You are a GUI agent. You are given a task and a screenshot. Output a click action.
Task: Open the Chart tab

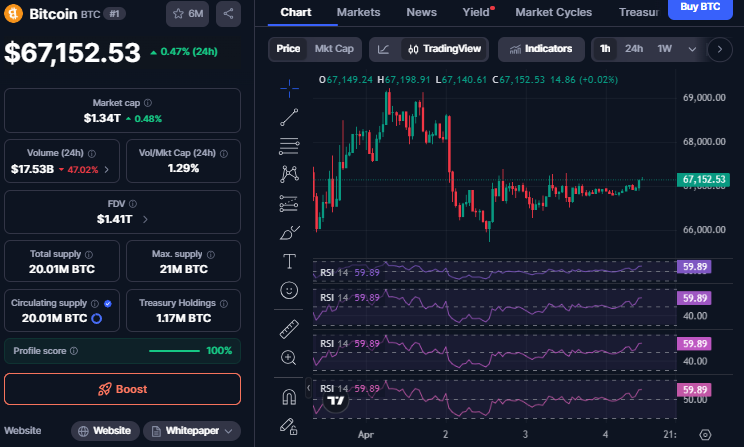tap(296, 12)
